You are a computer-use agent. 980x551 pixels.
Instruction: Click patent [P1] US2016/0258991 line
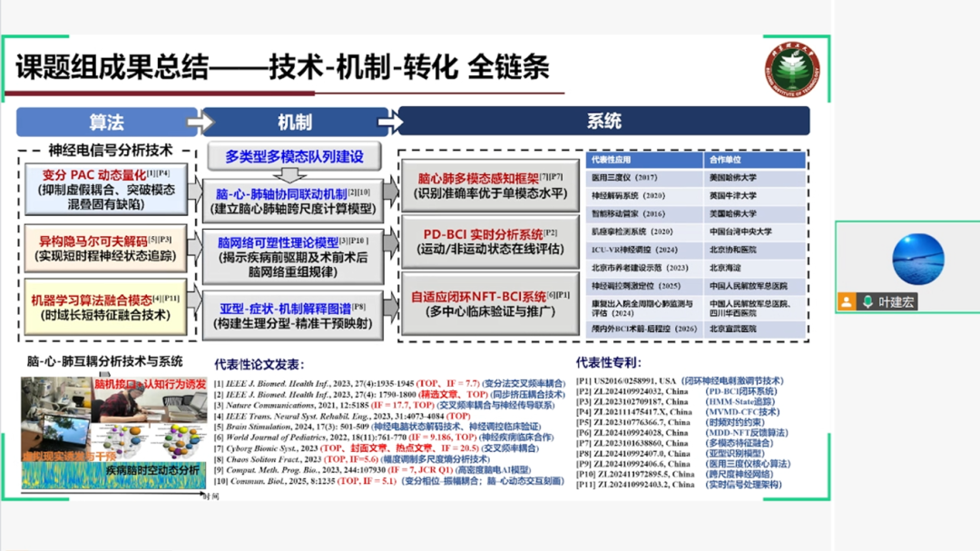click(x=680, y=380)
